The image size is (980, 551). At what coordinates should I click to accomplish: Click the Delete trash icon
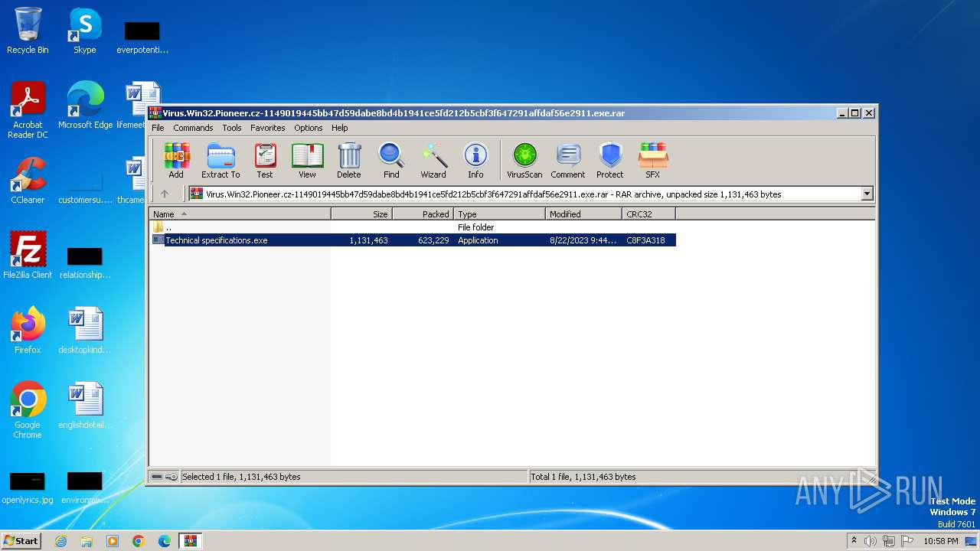349,161
